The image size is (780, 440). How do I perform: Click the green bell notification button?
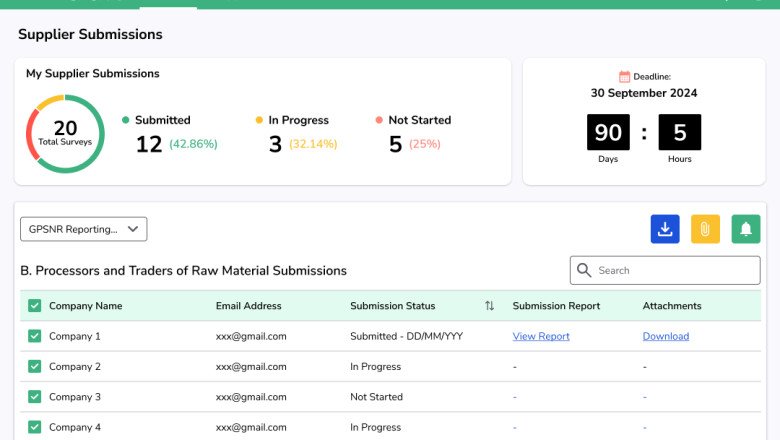tap(746, 229)
